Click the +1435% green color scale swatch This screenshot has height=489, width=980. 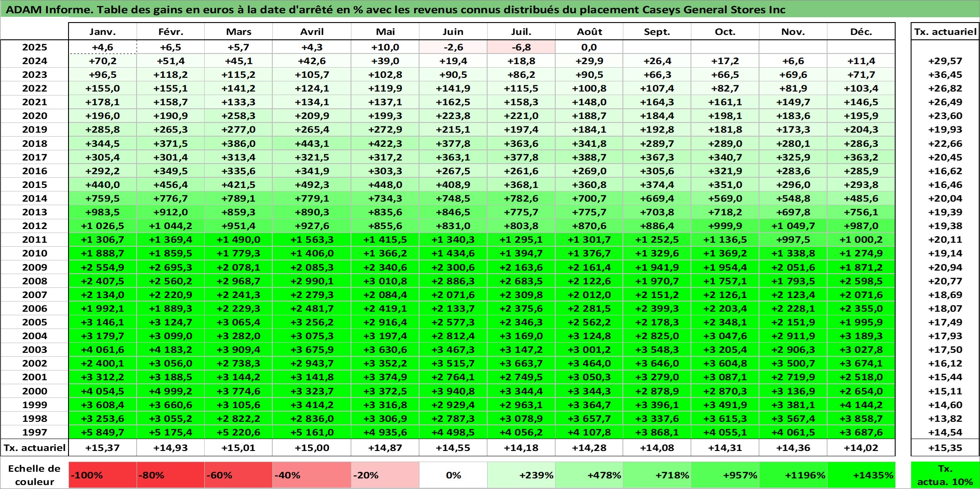pyautogui.click(x=861, y=475)
